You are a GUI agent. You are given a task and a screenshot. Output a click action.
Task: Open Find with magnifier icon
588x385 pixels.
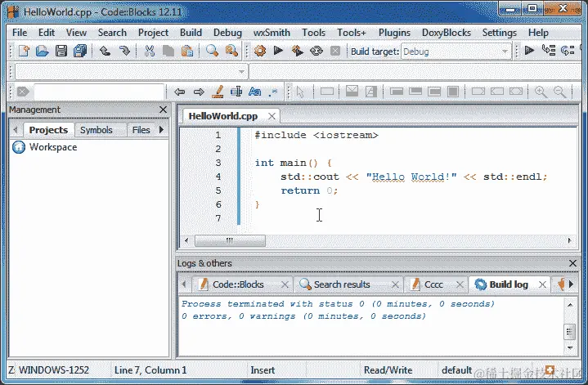[212, 51]
